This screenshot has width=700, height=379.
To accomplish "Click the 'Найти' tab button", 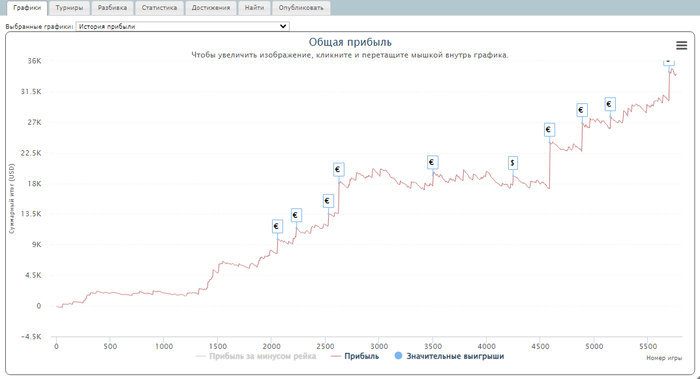I will 254,8.
